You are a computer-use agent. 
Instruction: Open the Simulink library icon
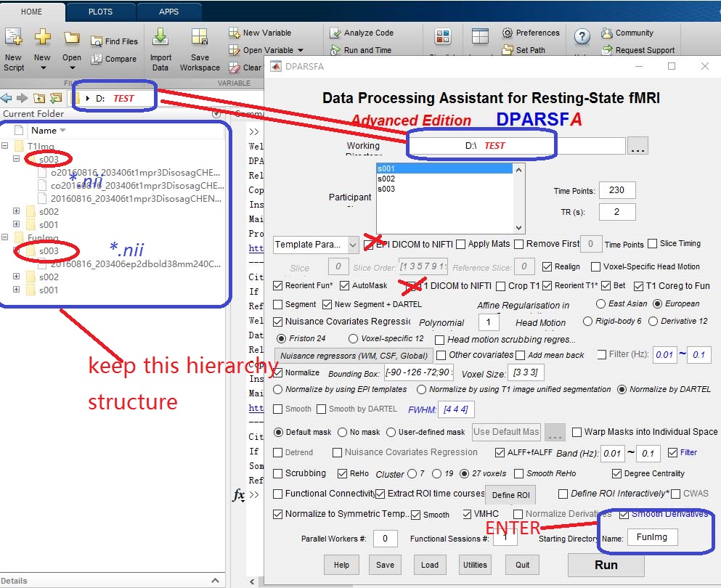[443, 36]
